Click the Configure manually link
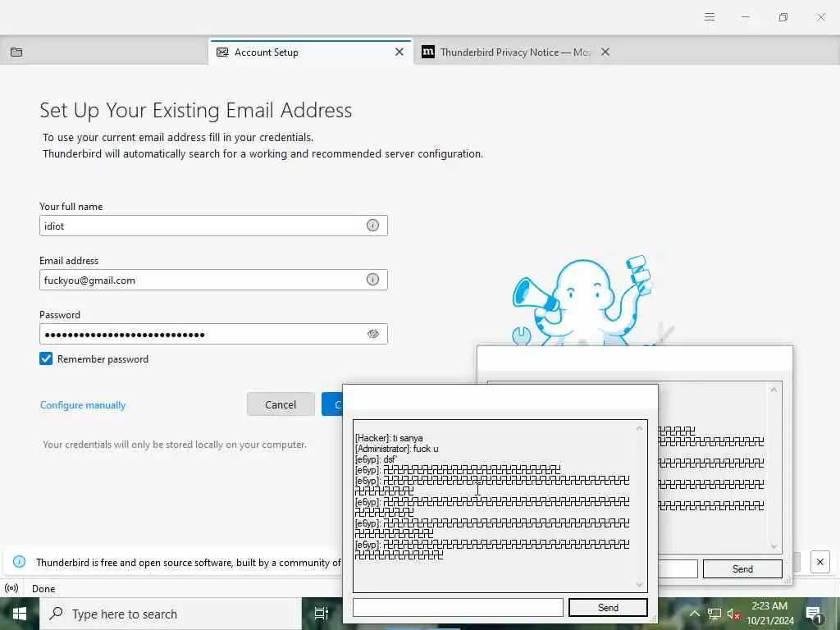Viewport: 840px width, 630px height. 83,405
